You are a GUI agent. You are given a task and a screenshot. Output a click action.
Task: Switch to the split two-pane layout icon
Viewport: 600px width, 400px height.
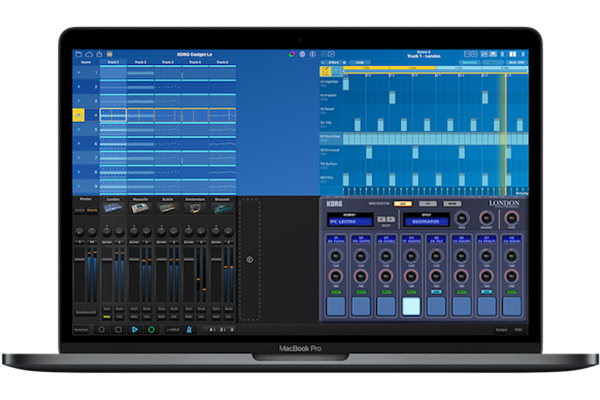coord(513,54)
